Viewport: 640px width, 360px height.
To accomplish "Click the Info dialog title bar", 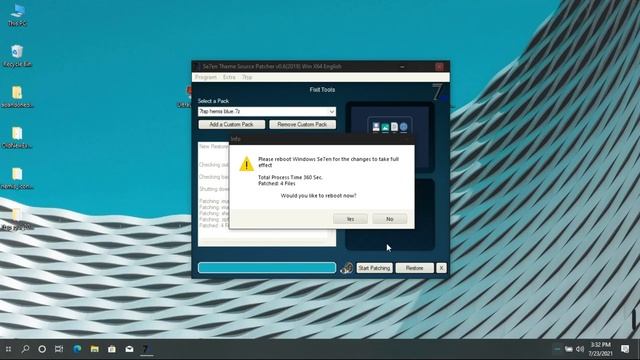I will pos(322,139).
